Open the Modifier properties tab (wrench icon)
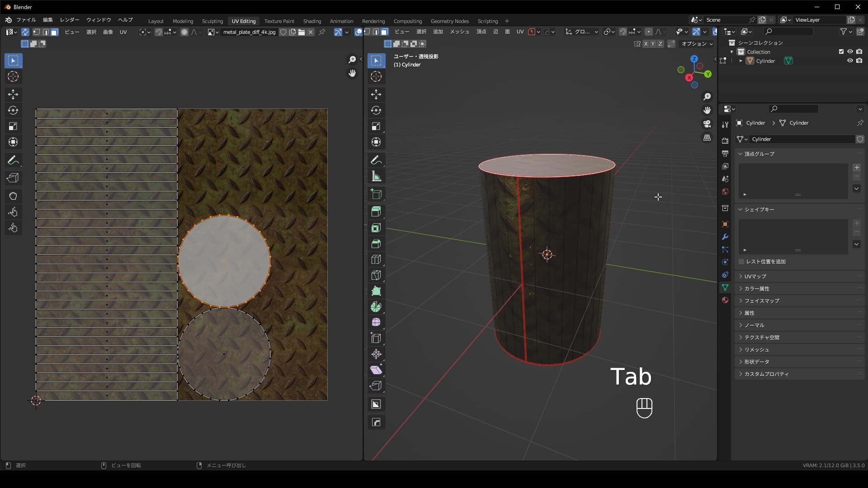The height and width of the screenshot is (488, 868). (x=725, y=237)
